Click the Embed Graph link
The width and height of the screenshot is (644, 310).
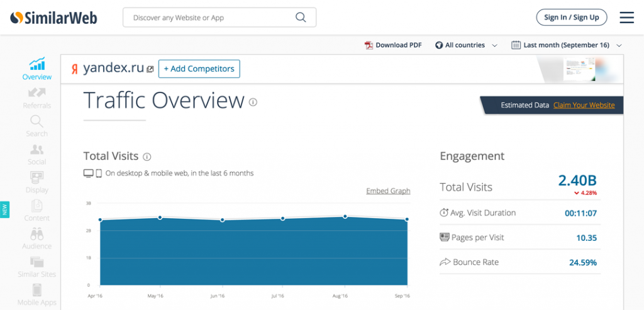(x=388, y=191)
